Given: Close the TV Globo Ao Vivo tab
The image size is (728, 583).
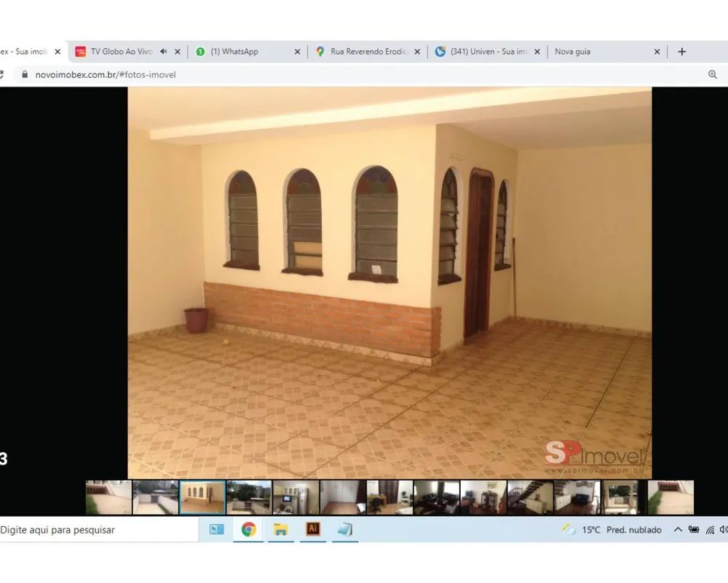Looking at the screenshot, I should click(178, 52).
